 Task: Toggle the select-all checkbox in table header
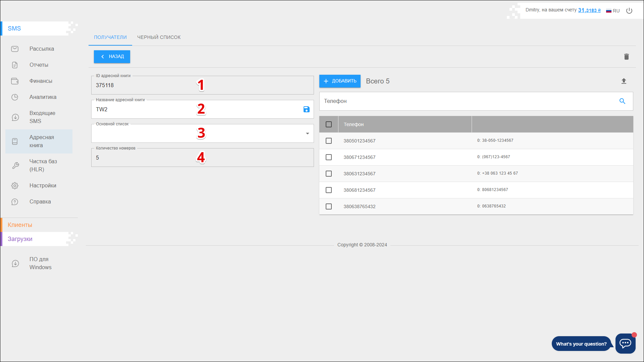(x=329, y=124)
